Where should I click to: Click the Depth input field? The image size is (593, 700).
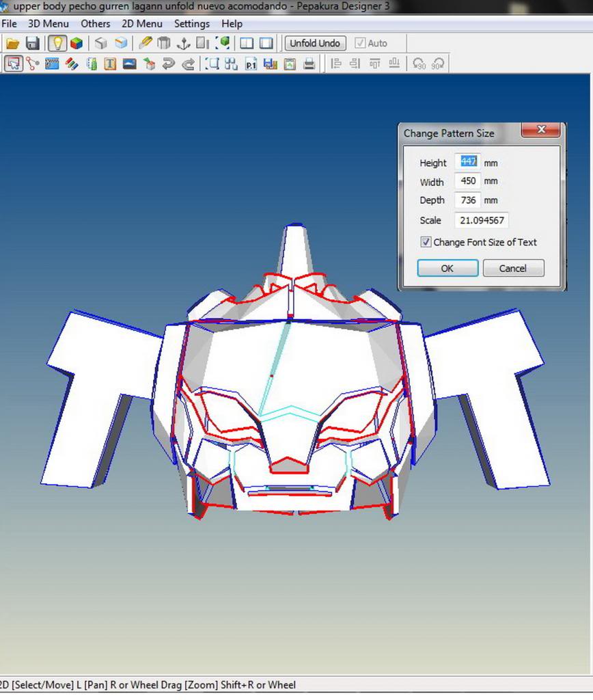467,200
